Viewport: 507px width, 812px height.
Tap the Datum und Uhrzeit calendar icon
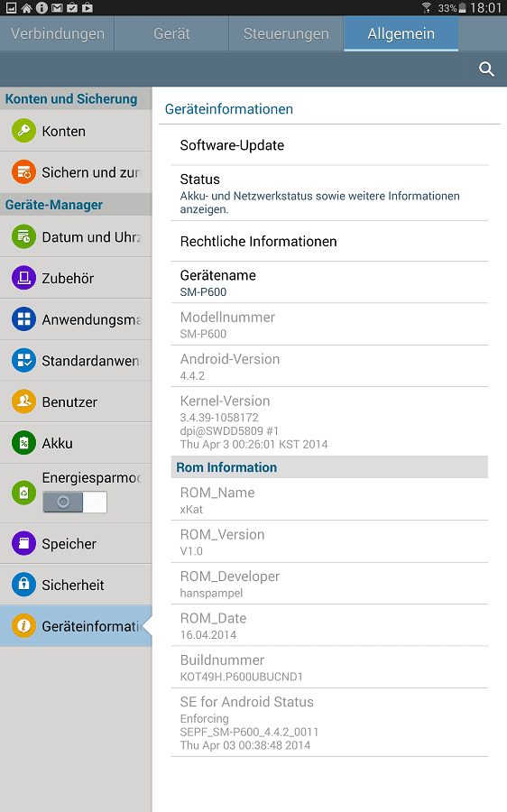23,236
